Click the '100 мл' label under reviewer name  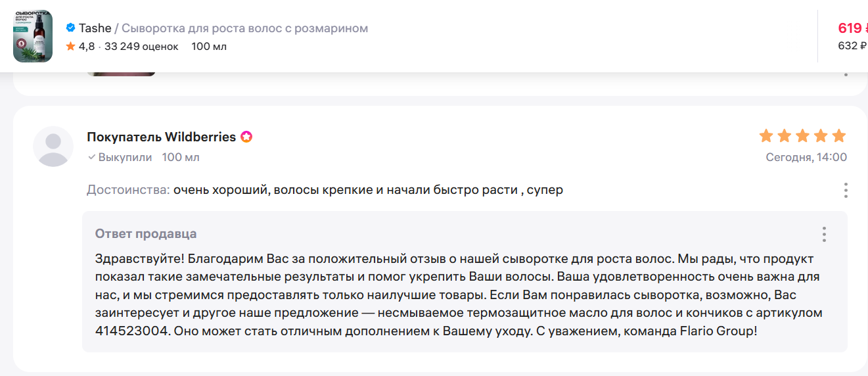pyautogui.click(x=181, y=158)
